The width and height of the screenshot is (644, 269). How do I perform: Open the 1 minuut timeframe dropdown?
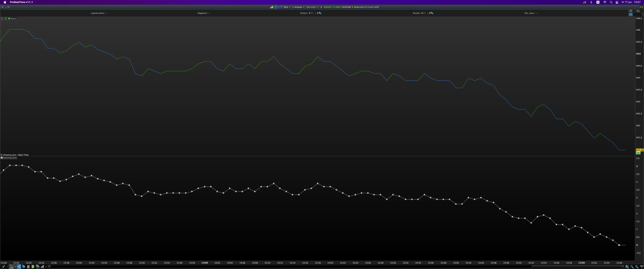click(x=298, y=7)
